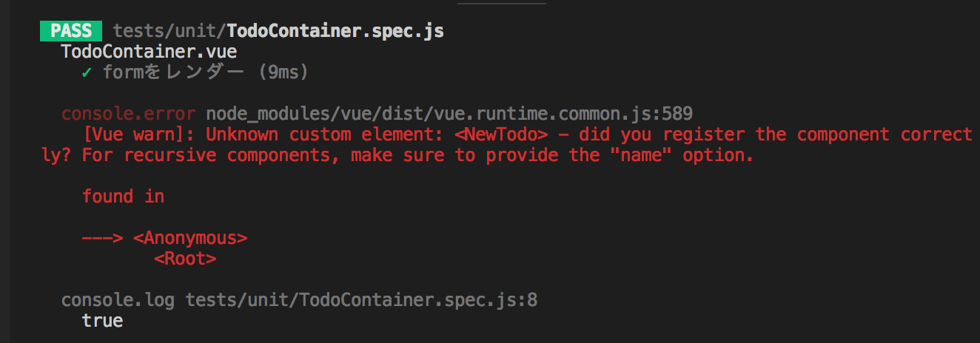Click the [Vue warn]: prefix text

click(x=138, y=135)
